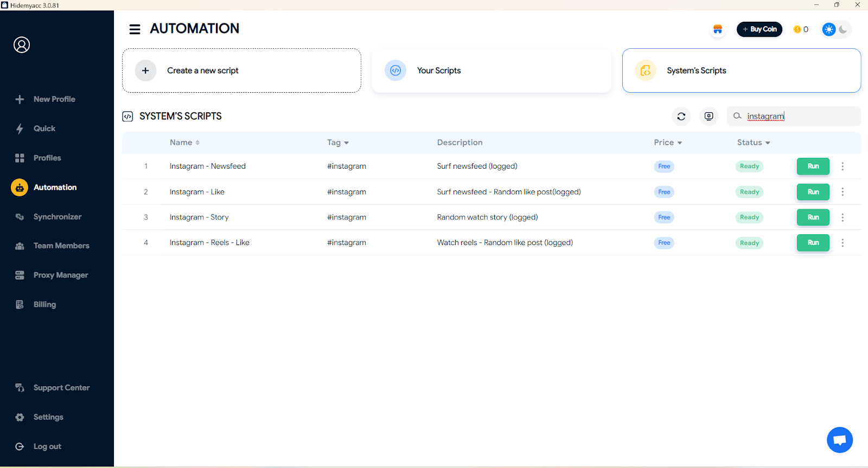Open the store icon beside Buy Coin

[718, 29]
